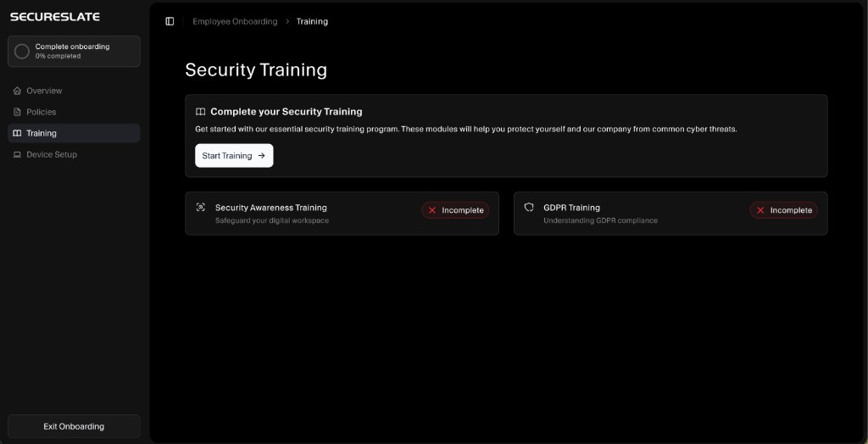The height and width of the screenshot is (444, 868).
Task: Open the Security Awareness Training card
Action: pos(342,214)
